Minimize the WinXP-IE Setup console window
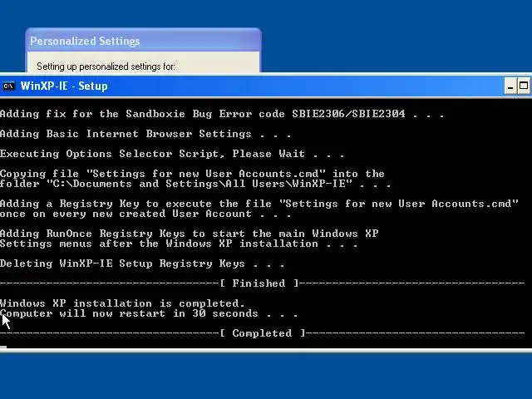 (510, 86)
